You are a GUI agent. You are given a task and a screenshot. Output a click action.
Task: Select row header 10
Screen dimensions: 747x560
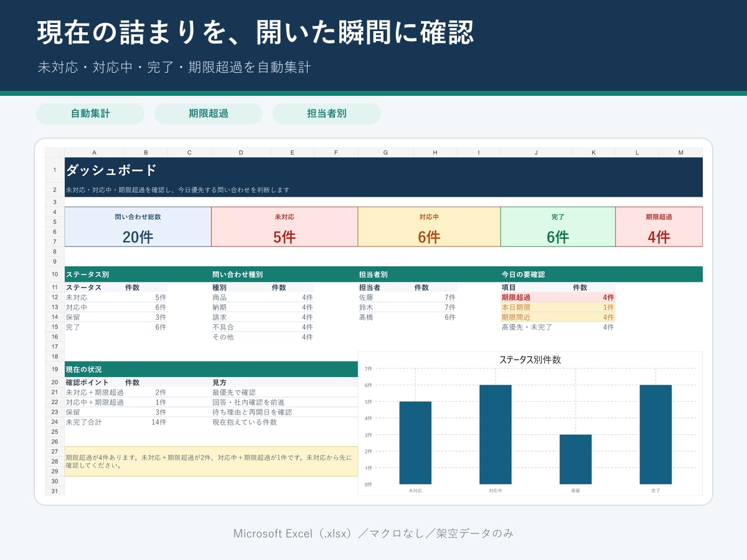pos(55,274)
